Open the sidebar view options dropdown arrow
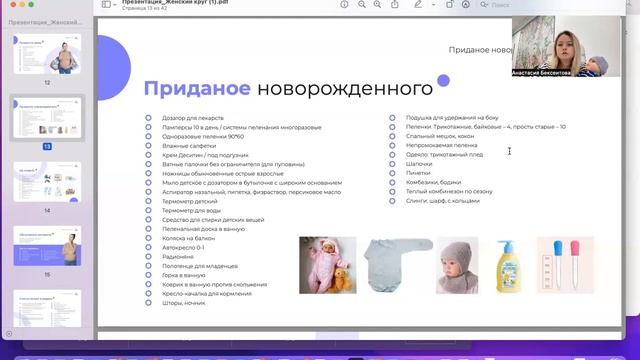Viewport: 640px width, 360px height. coord(115,5)
